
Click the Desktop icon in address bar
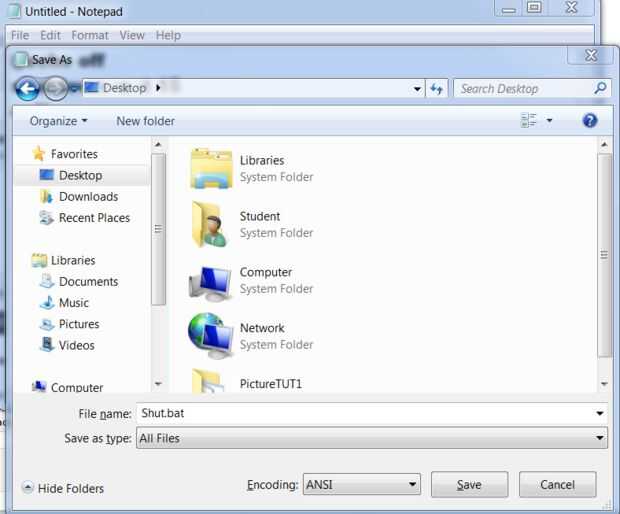pyautogui.click(x=91, y=87)
